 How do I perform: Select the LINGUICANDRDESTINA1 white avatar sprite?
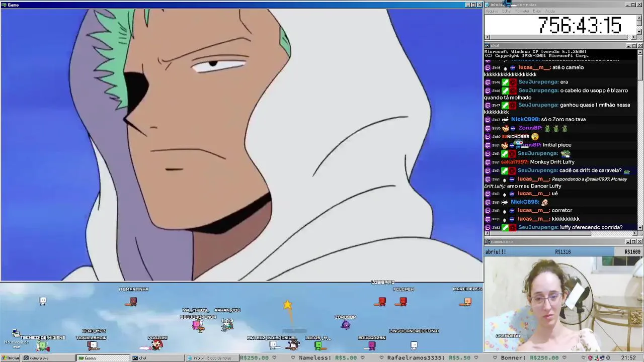[x=414, y=345]
